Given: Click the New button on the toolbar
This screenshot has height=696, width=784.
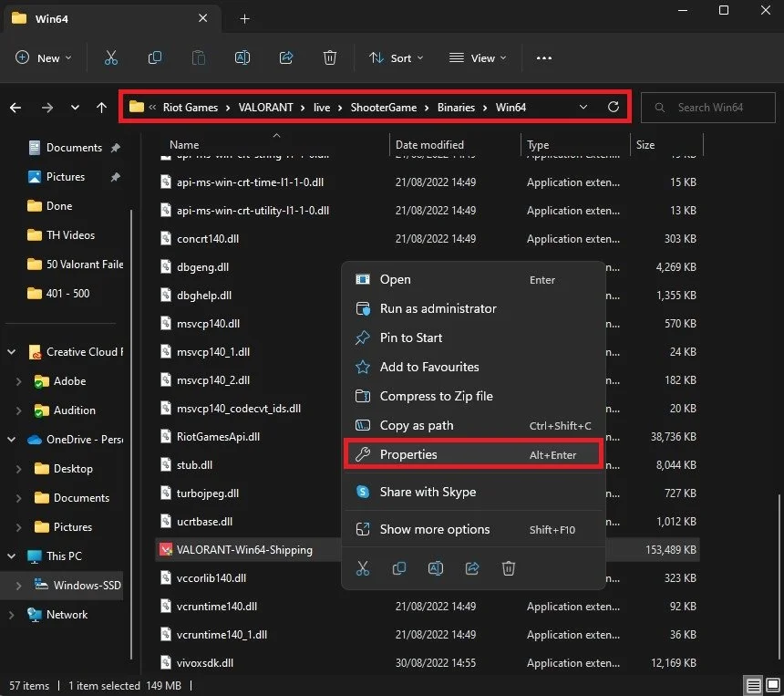Looking at the screenshot, I should pos(43,57).
